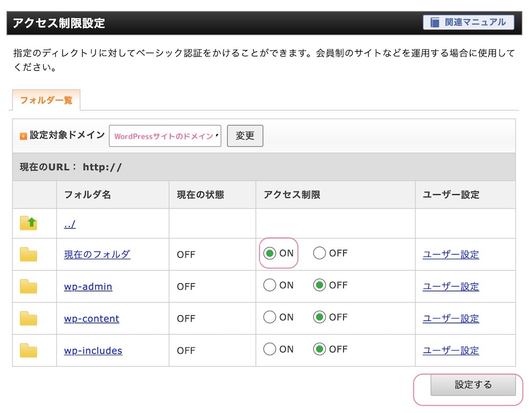Open the wp-includes folder link
This screenshot has width=532, height=413.
tap(93, 350)
